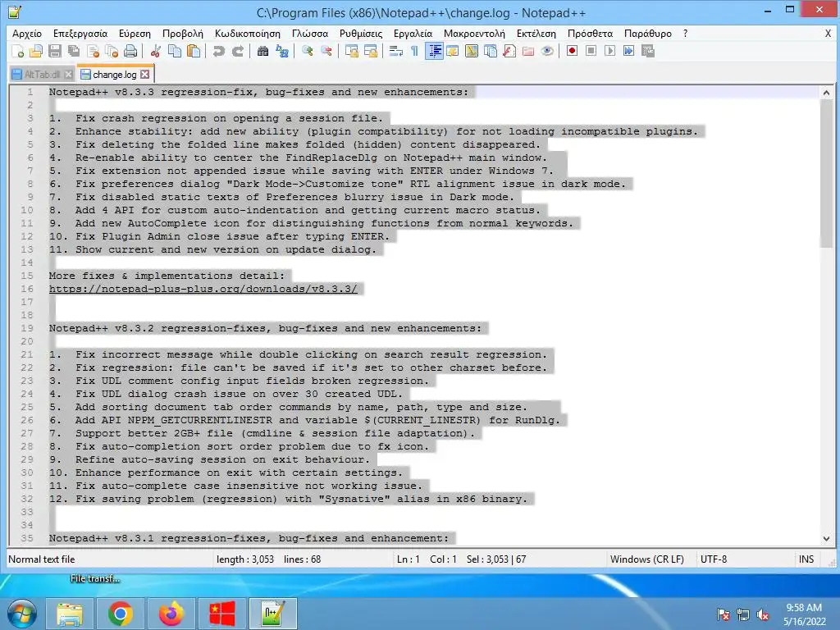Cut the selection with the scissors icon

tap(156, 51)
